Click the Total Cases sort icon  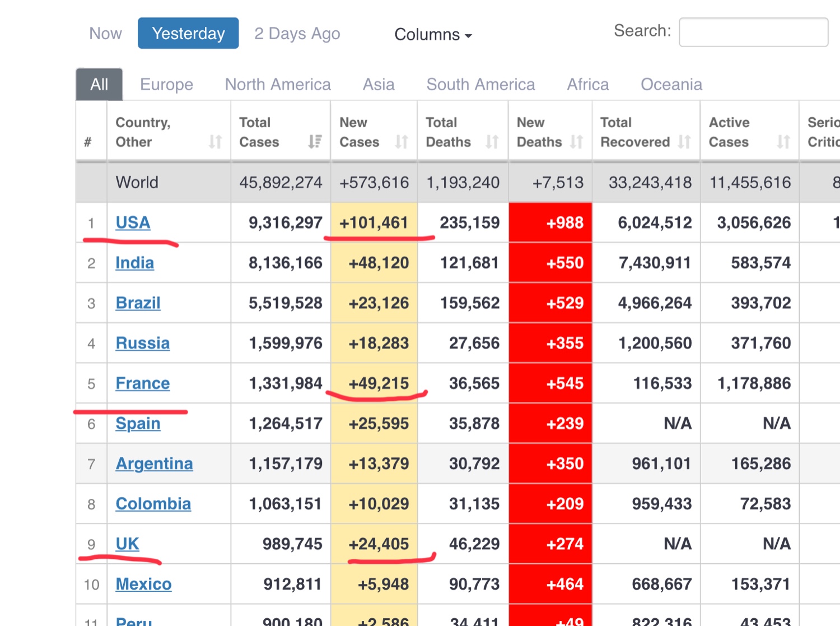pyautogui.click(x=315, y=142)
